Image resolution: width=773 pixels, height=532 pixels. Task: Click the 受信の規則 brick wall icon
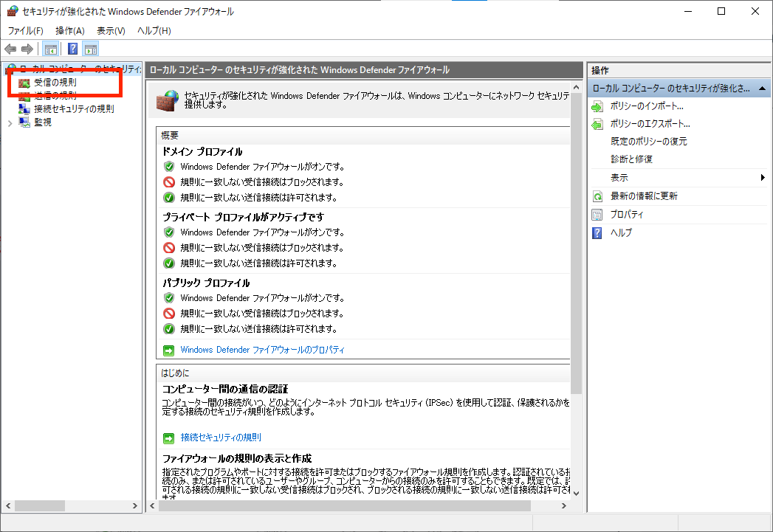tap(24, 83)
